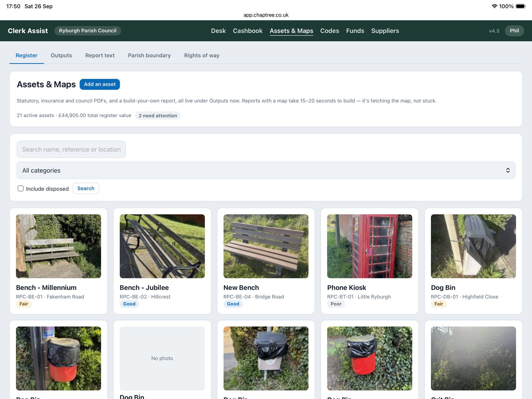This screenshot has width=532, height=399.
Task: Click the Search button
Action: [86, 188]
